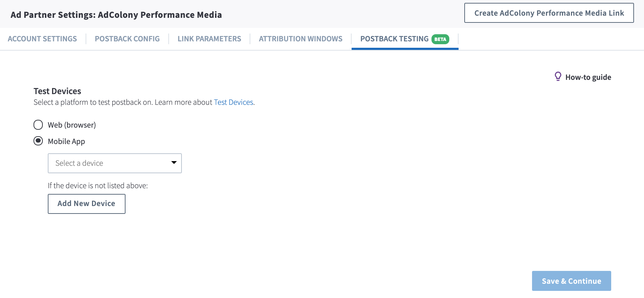Select the Web (browser) radio button

point(38,125)
